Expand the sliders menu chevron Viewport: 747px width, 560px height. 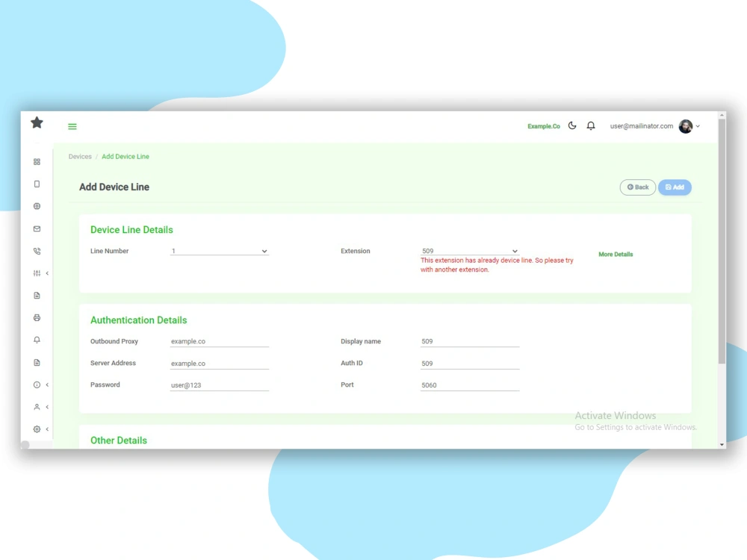(47, 273)
